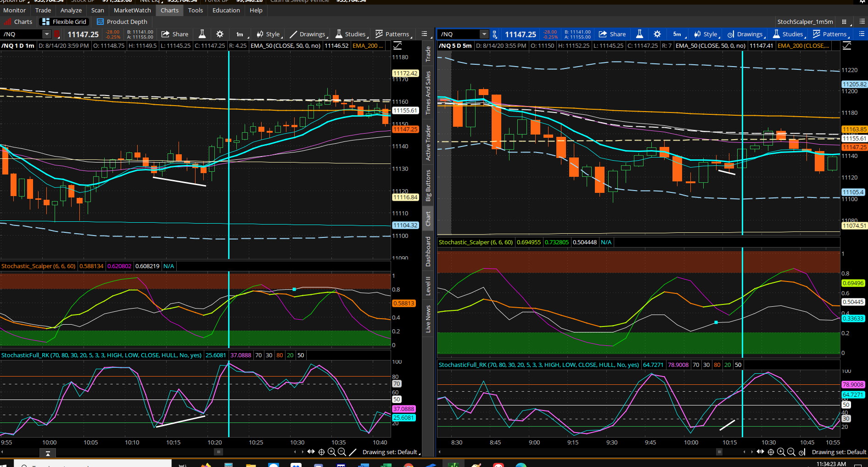The width and height of the screenshot is (868, 467).
Task: Click the crosshair icon on right chart bottom bar
Action: pyautogui.click(x=771, y=452)
